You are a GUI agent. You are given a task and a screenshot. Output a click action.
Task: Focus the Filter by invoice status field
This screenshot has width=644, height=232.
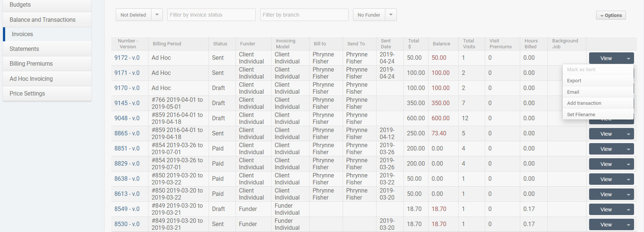pos(211,15)
